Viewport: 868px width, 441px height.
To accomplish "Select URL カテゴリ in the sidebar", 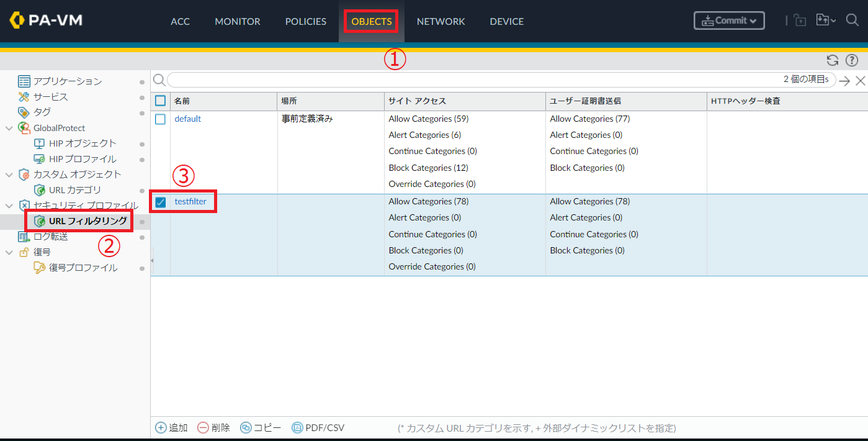I will tap(74, 190).
